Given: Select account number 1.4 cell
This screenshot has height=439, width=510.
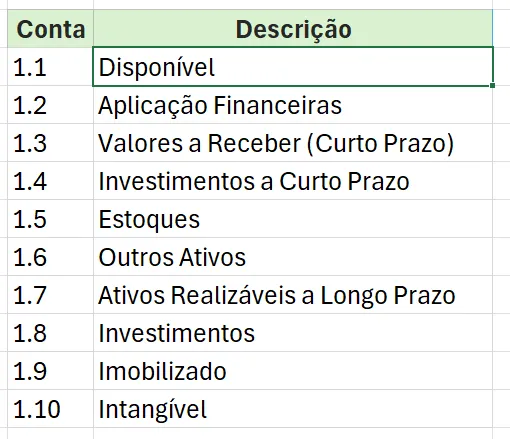Looking at the screenshot, I should pyautogui.click(x=50, y=181).
